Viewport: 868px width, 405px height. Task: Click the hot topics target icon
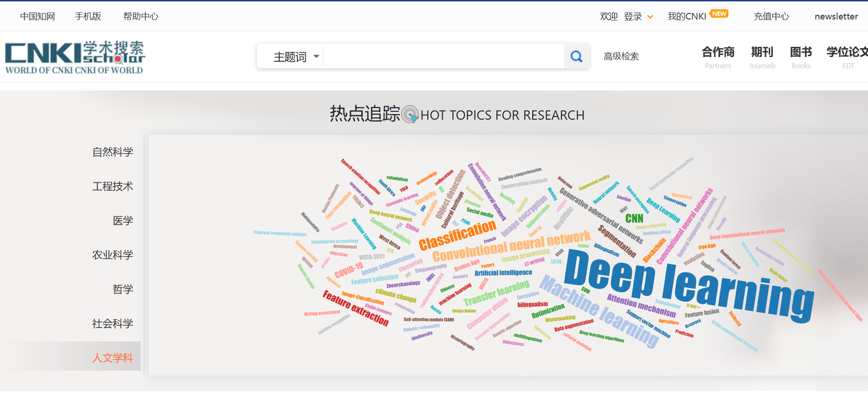pyautogui.click(x=410, y=114)
